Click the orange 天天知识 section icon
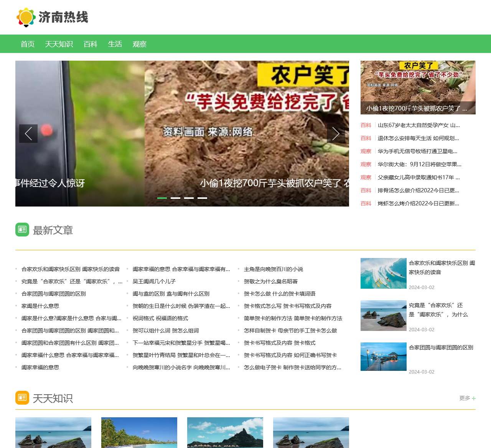The height and width of the screenshot is (448, 491). point(22,398)
